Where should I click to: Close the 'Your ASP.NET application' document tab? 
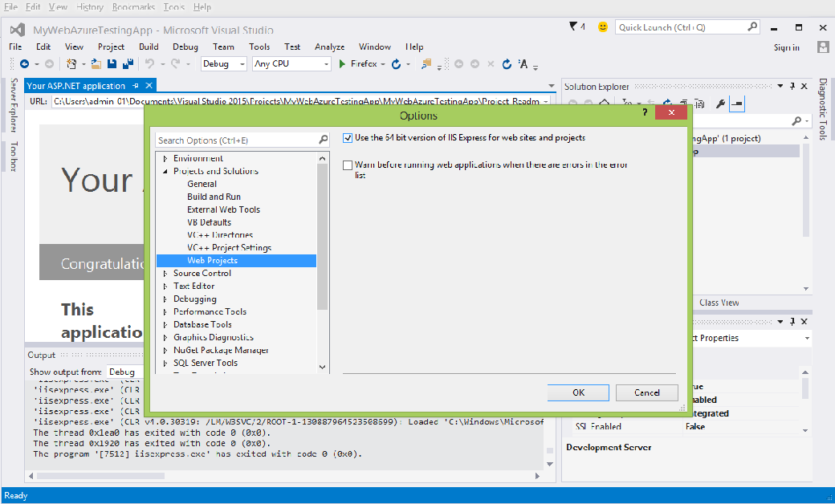pyautogui.click(x=149, y=86)
